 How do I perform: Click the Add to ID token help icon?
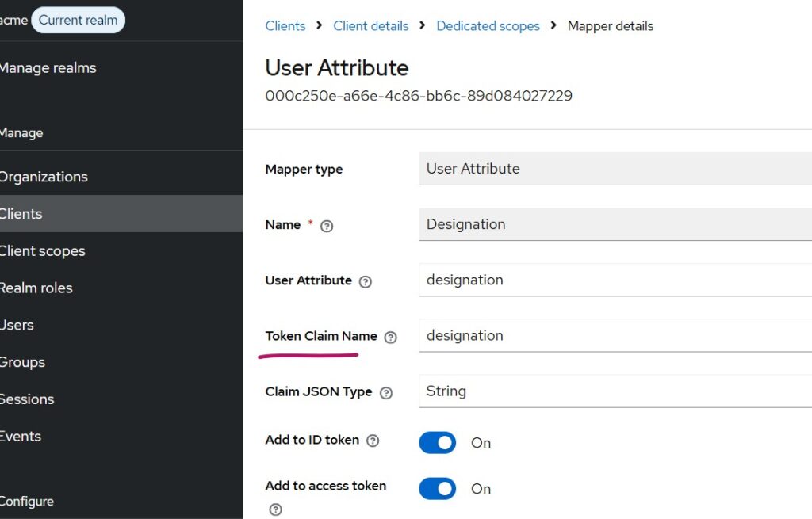click(373, 441)
